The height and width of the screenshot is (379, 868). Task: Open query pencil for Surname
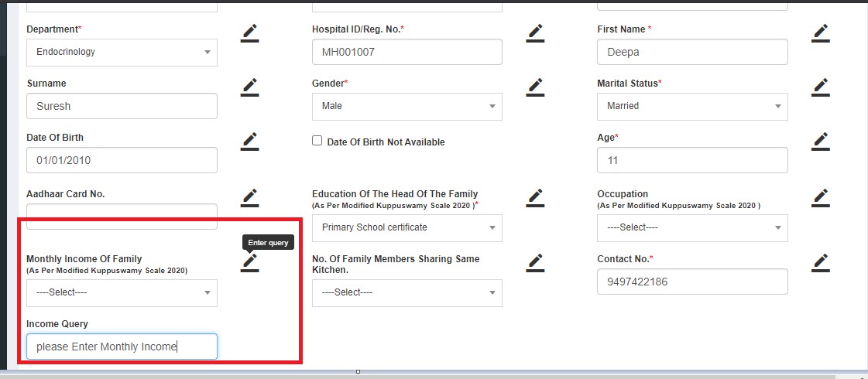pyautogui.click(x=249, y=87)
